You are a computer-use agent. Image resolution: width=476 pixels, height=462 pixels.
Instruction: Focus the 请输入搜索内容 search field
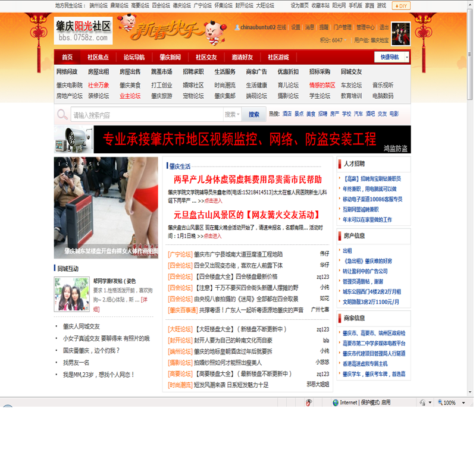pyautogui.click(x=147, y=115)
